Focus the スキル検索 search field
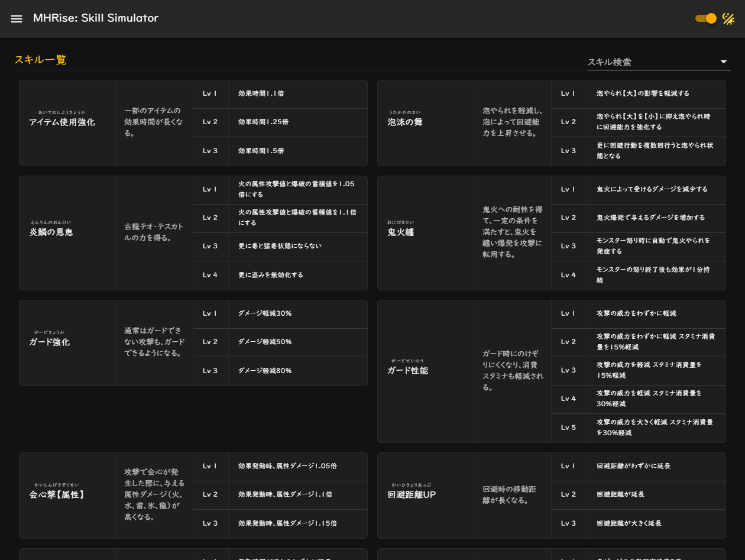Image resolution: width=745 pixels, height=560 pixels. [x=649, y=62]
